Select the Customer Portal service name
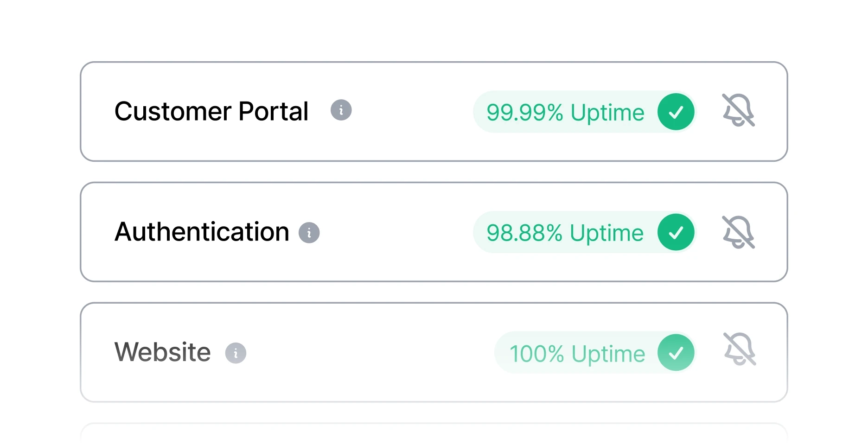This screenshot has height=445, width=868. 212,111
